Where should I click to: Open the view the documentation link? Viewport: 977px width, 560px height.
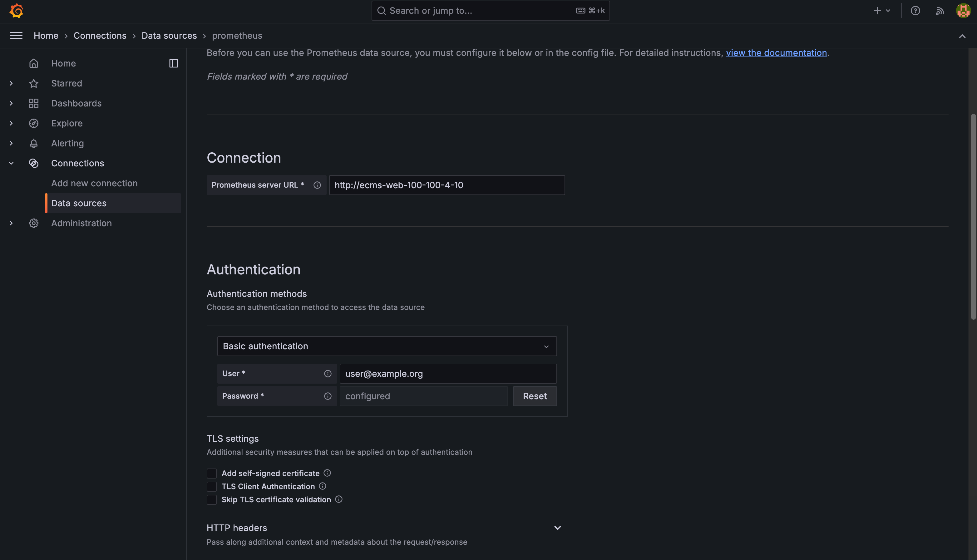776,53
